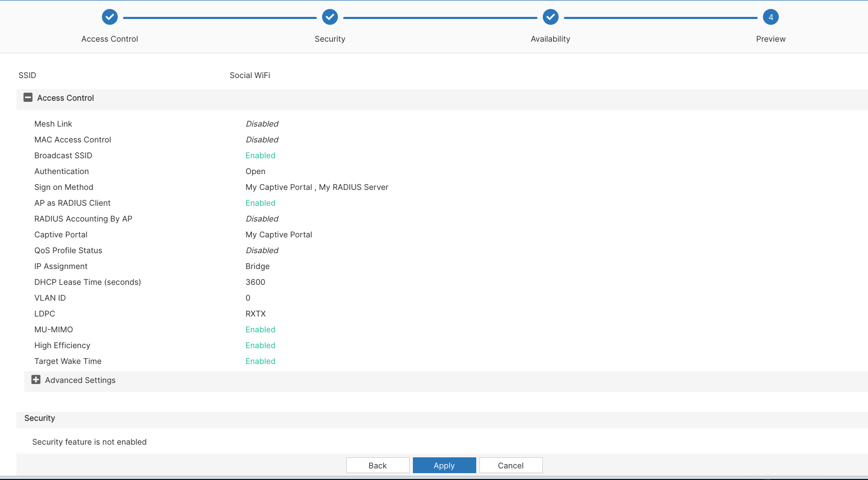Screen dimensions: 868x480
Task: Select the Security step label
Action: [330, 39]
